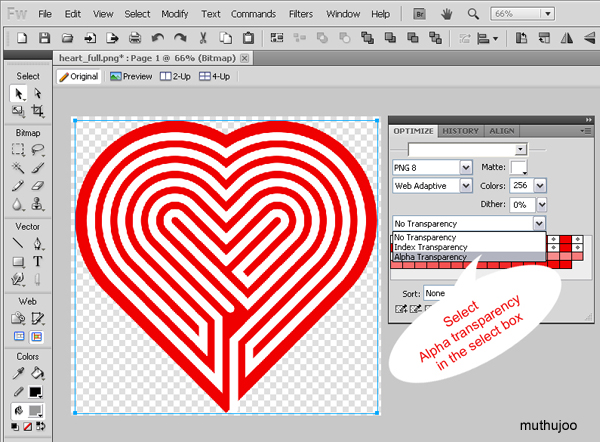Select the Pen tool
Screen dimensions: 600x442
(38, 243)
